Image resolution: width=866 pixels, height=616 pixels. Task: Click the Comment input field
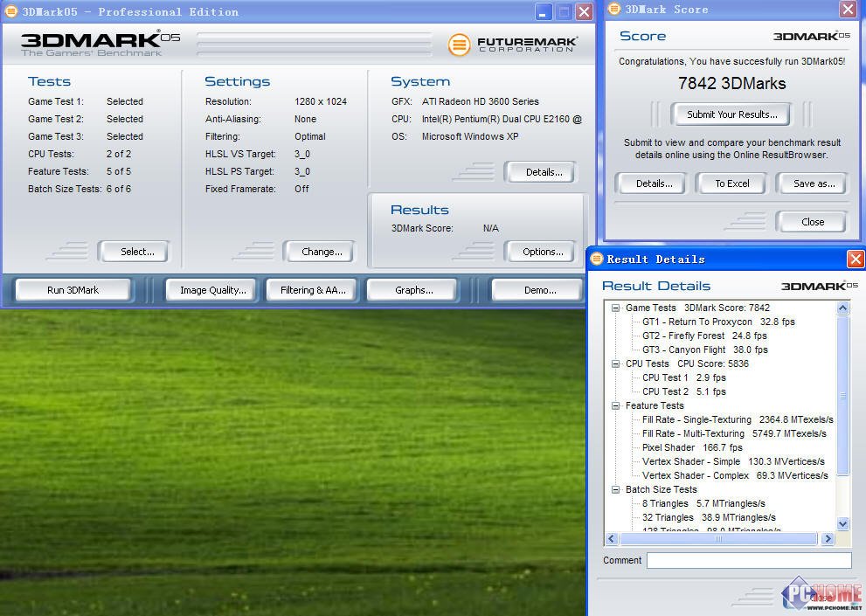click(749, 560)
